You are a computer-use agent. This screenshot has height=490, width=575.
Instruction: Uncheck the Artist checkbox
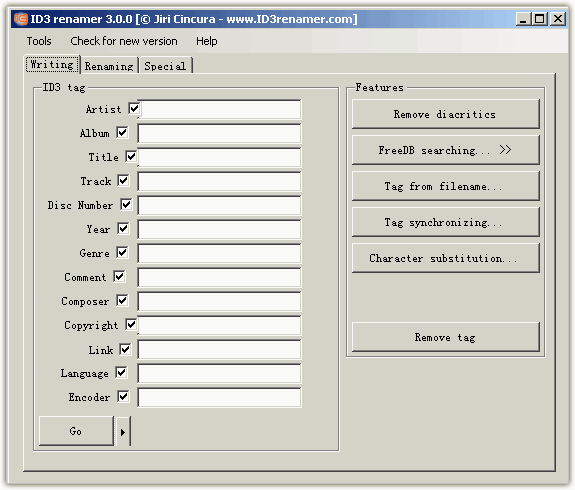click(134, 109)
